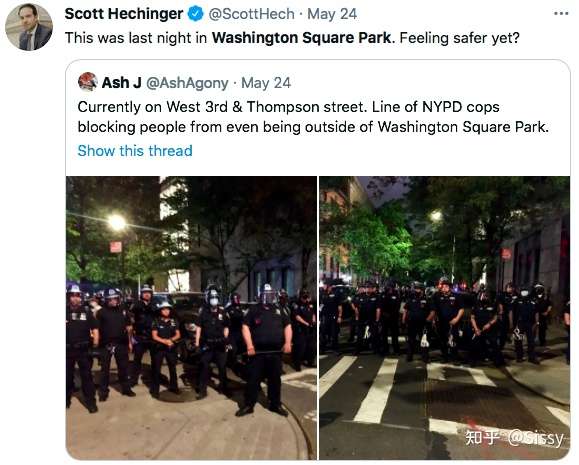Click the Zhihu @Sissy watermark
579x465 pixels.
pyautogui.click(x=514, y=438)
